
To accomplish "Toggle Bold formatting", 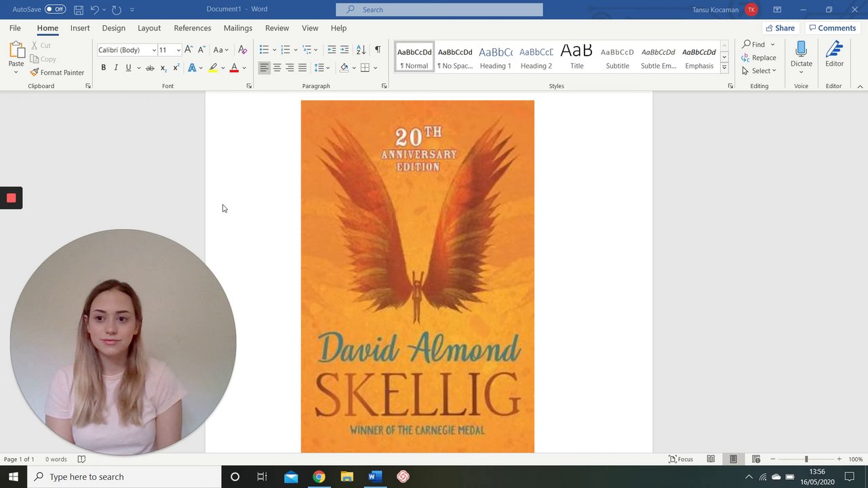I will pos(103,68).
